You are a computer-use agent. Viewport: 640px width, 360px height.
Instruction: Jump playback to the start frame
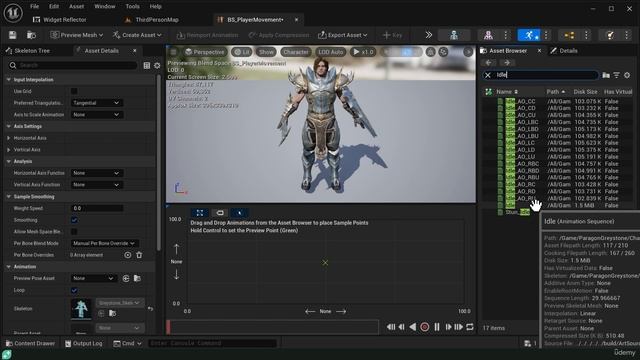(391, 327)
